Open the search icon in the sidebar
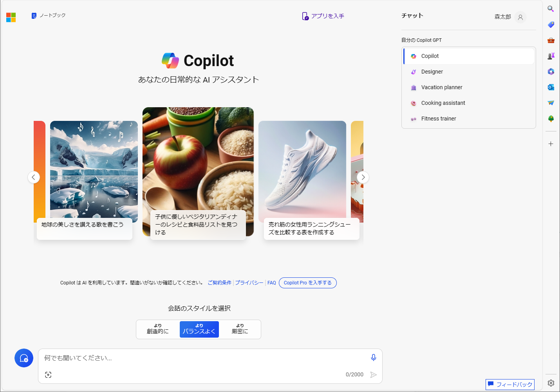560x392 pixels. [551, 8]
